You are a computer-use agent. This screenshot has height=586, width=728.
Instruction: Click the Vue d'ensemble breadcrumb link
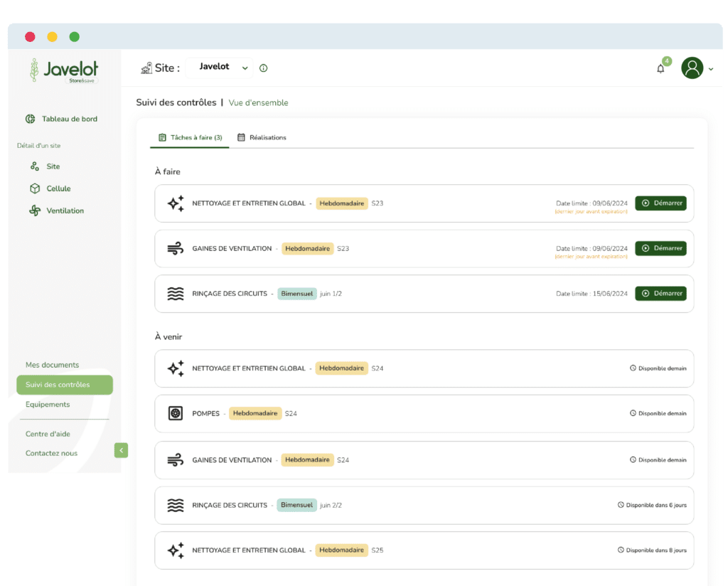(258, 102)
